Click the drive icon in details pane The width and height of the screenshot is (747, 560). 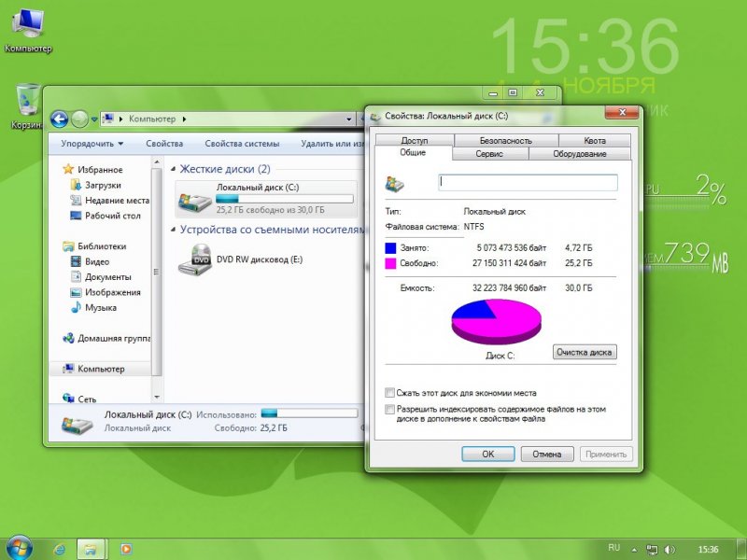point(78,424)
